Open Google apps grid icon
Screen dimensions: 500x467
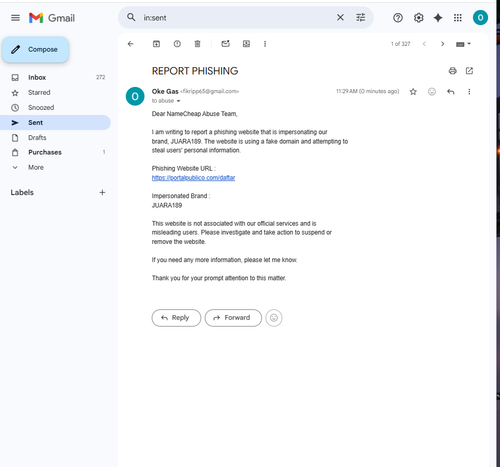point(458,18)
